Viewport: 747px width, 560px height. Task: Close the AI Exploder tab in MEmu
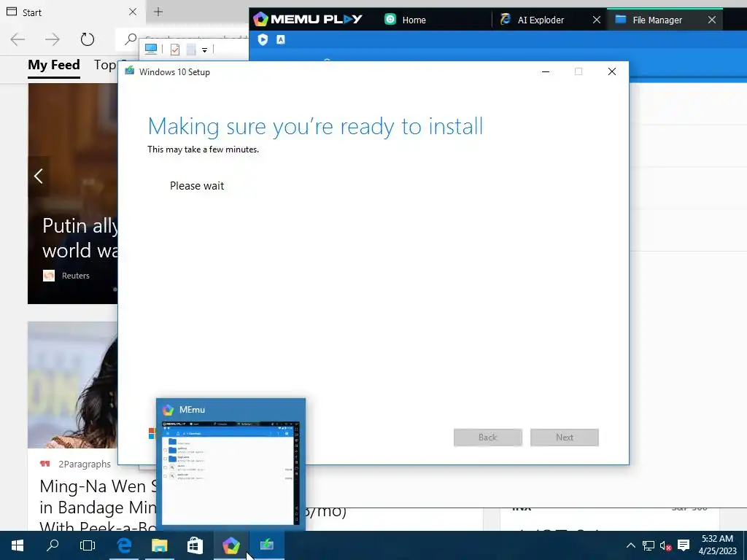(597, 20)
